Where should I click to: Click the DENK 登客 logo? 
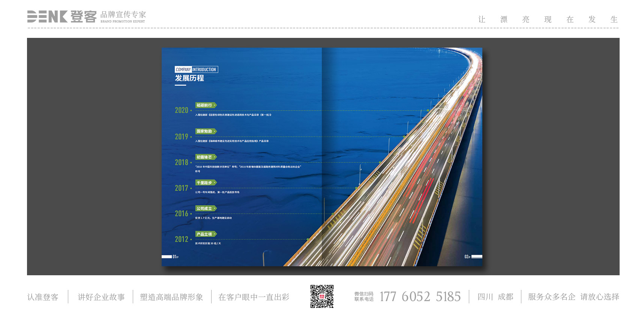coord(62,16)
